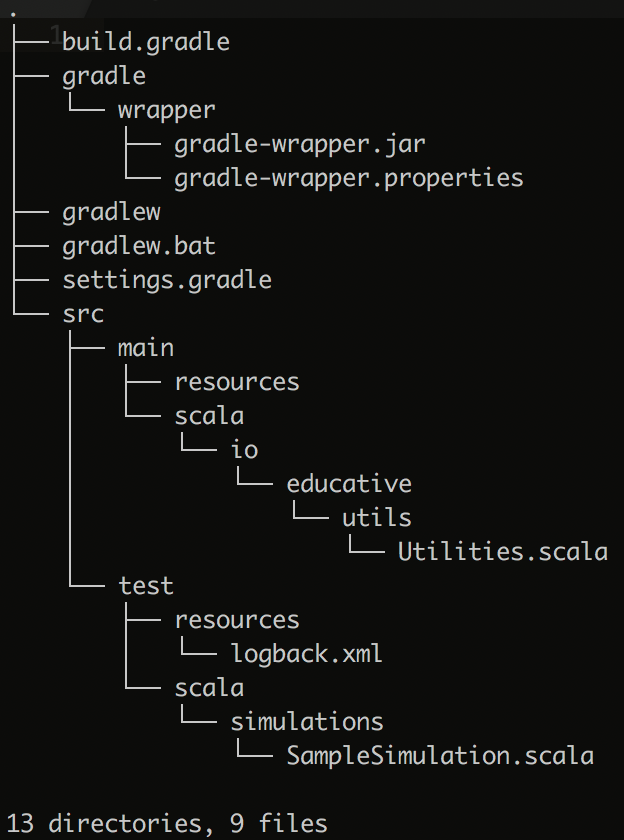Viewport: 624px width, 840px height.
Task: Click the build.gradle file entry
Action: pos(146,42)
